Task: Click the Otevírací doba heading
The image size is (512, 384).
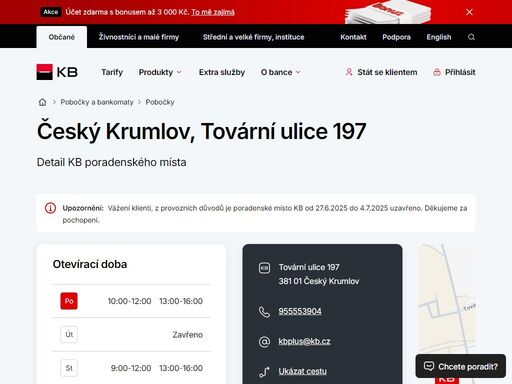Action: click(x=90, y=264)
